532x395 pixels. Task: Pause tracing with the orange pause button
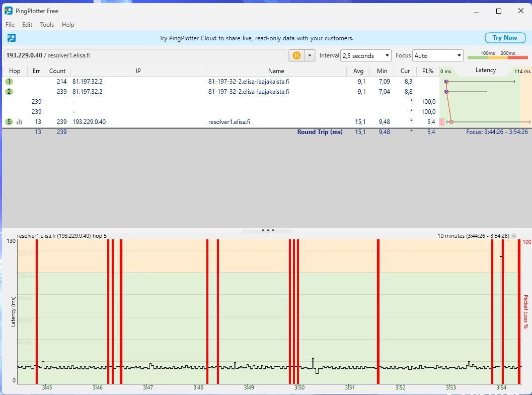click(x=296, y=55)
